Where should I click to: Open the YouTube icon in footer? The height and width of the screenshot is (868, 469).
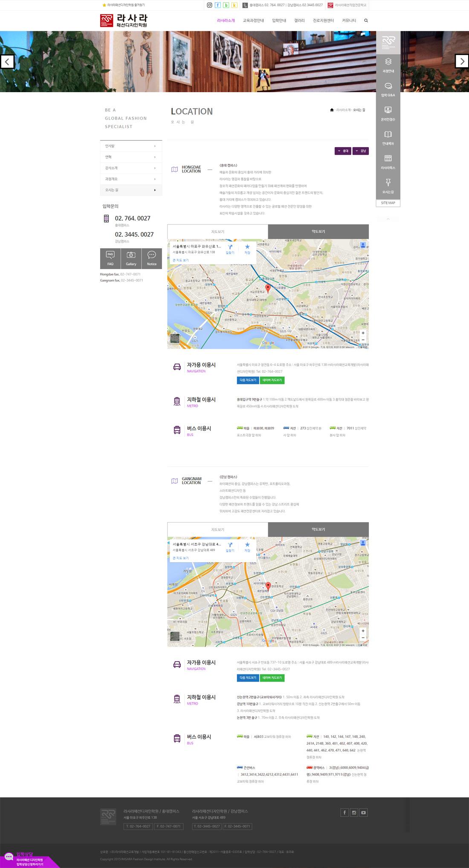[363, 813]
